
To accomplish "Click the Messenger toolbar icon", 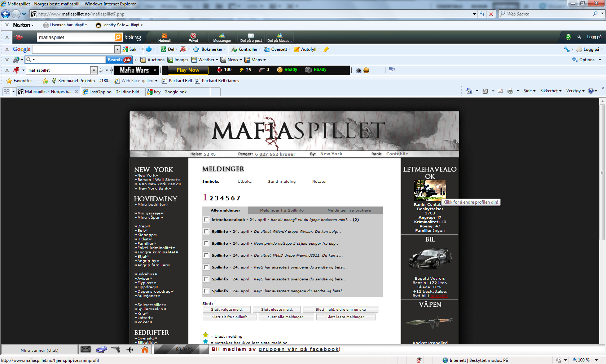I will [222, 37].
